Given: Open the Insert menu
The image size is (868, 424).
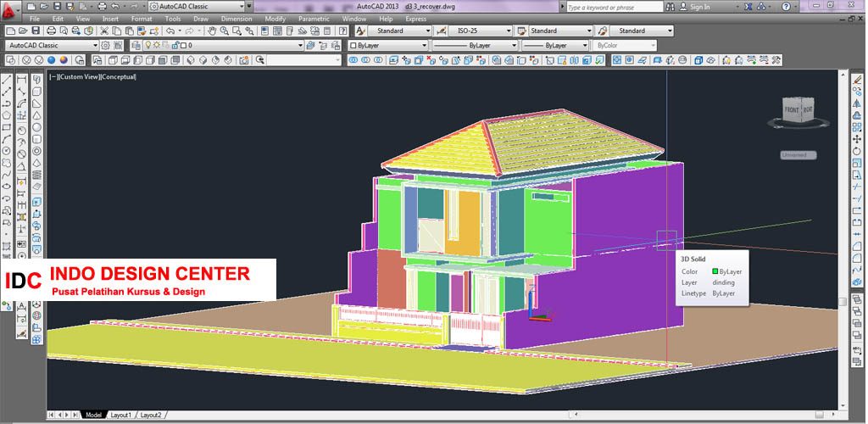Looking at the screenshot, I should click(x=110, y=19).
